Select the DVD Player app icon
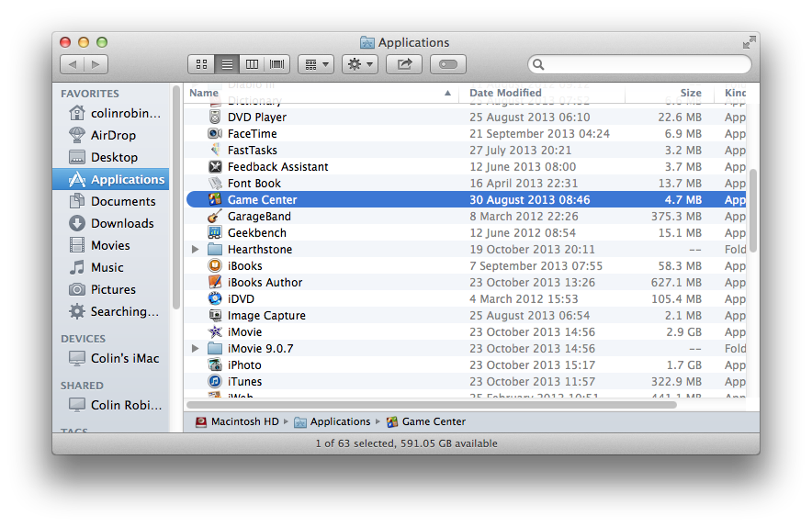 pos(215,117)
